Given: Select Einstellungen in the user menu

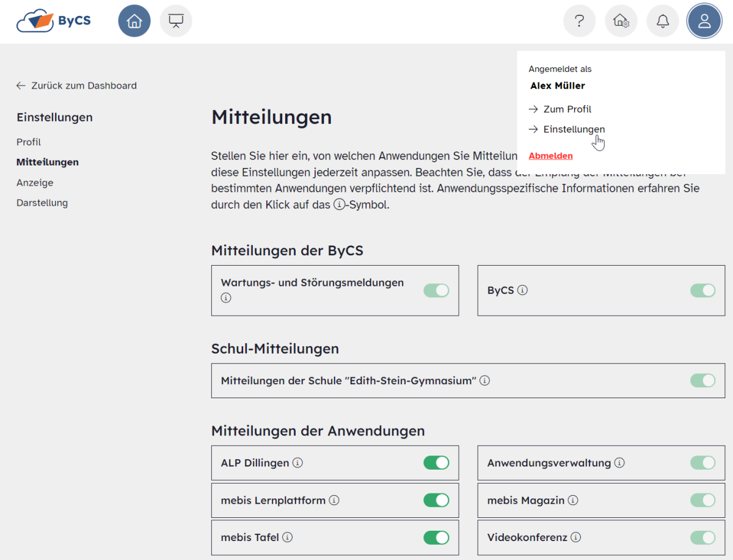Looking at the screenshot, I should pos(574,129).
